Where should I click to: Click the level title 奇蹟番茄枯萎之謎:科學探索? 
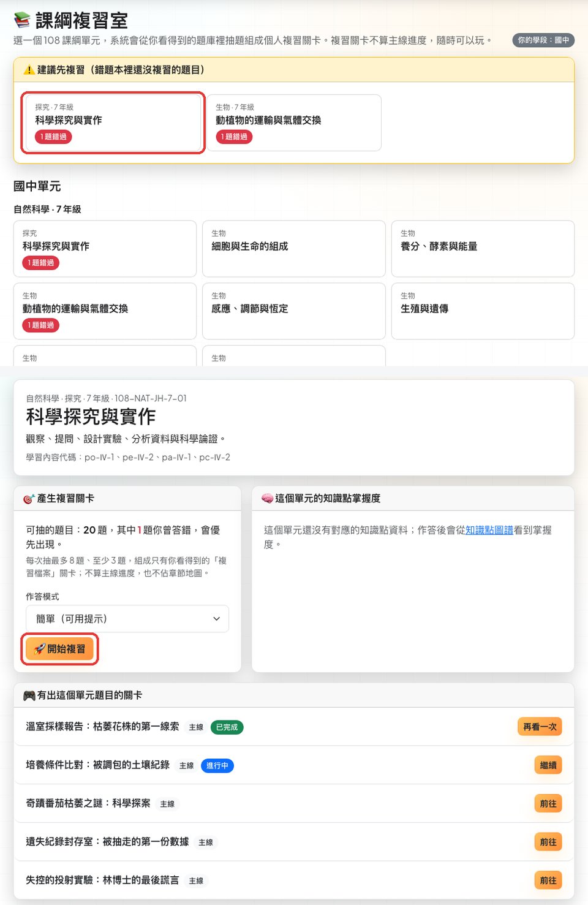coord(88,803)
